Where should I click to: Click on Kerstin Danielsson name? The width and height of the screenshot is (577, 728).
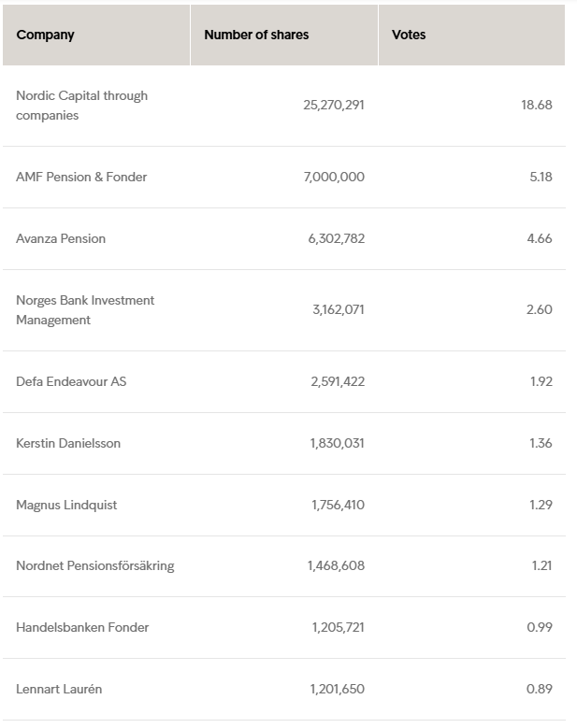68,443
